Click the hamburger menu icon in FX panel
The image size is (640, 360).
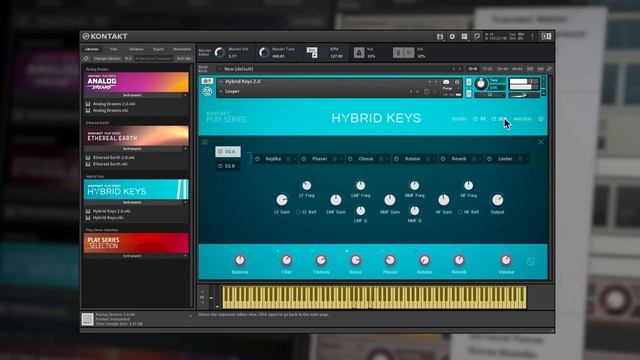pos(205,142)
